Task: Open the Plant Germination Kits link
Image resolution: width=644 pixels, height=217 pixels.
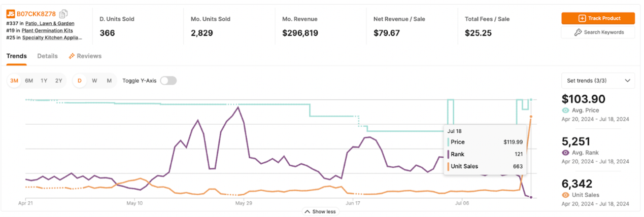Action: [47, 30]
